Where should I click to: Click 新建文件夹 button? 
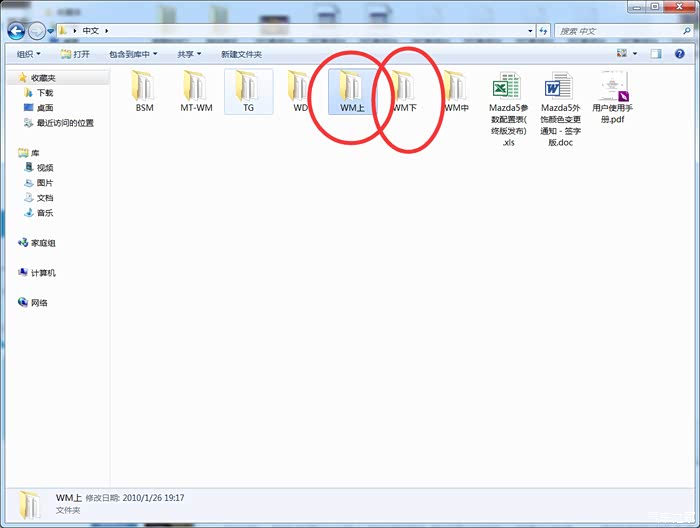[x=242, y=54]
